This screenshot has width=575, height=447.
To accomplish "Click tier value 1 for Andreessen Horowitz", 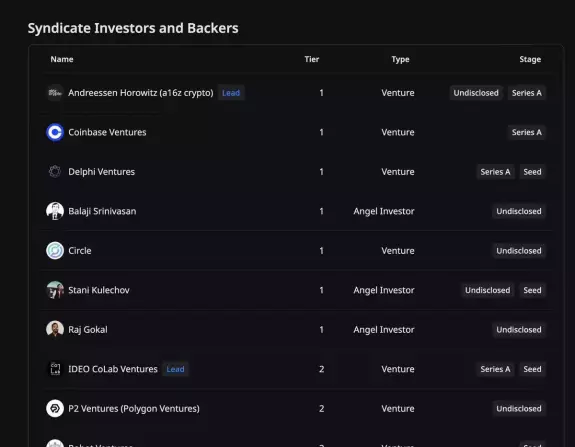I will point(322,93).
